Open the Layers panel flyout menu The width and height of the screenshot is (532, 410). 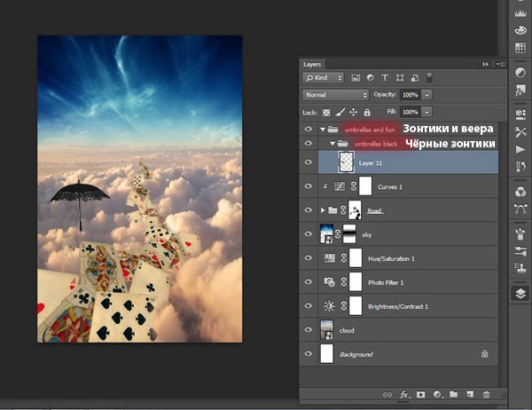[x=501, y=64]
